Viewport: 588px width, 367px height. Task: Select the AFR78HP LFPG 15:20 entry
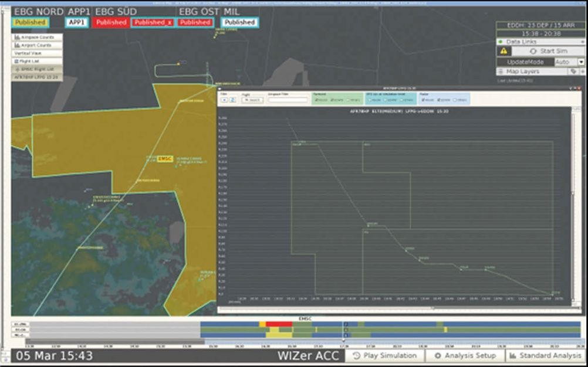pyautogui.click(x=37, y=77)
